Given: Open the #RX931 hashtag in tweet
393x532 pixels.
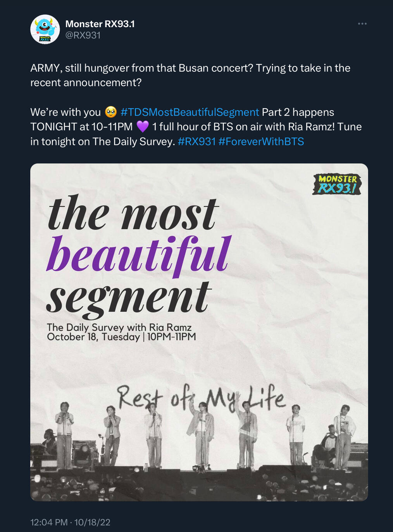Looking at the screenshot, I should (196, 142).
